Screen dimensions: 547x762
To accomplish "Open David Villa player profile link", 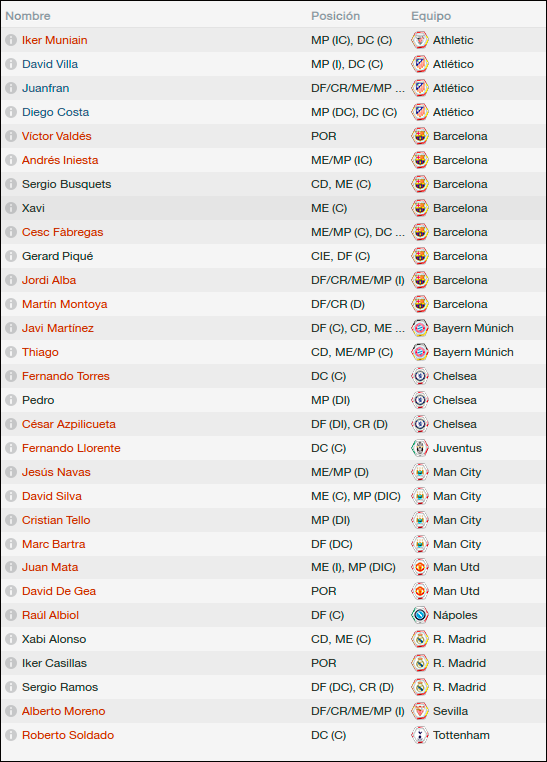I will point(50,64).
